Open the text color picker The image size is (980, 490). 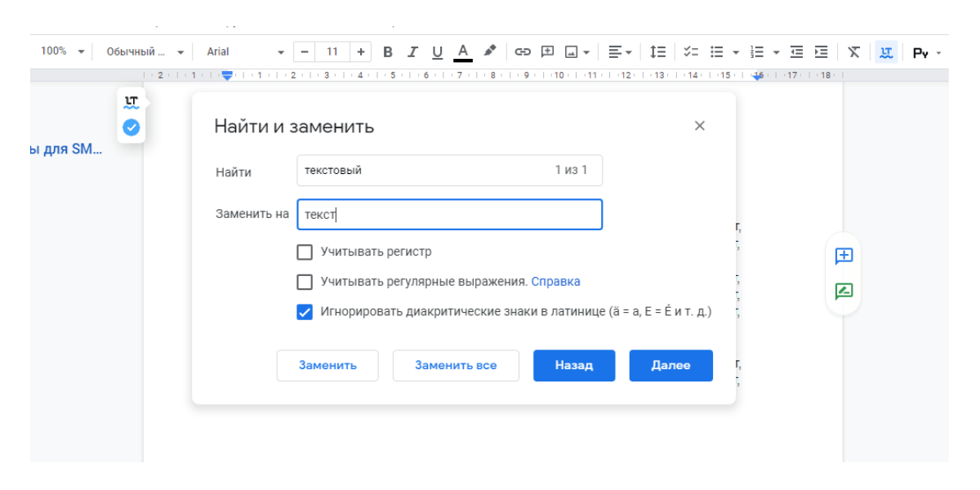(463, 52)
